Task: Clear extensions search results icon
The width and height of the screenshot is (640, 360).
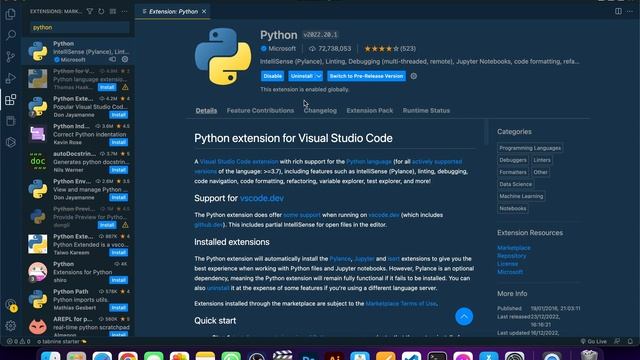Action: click(113, 11)
